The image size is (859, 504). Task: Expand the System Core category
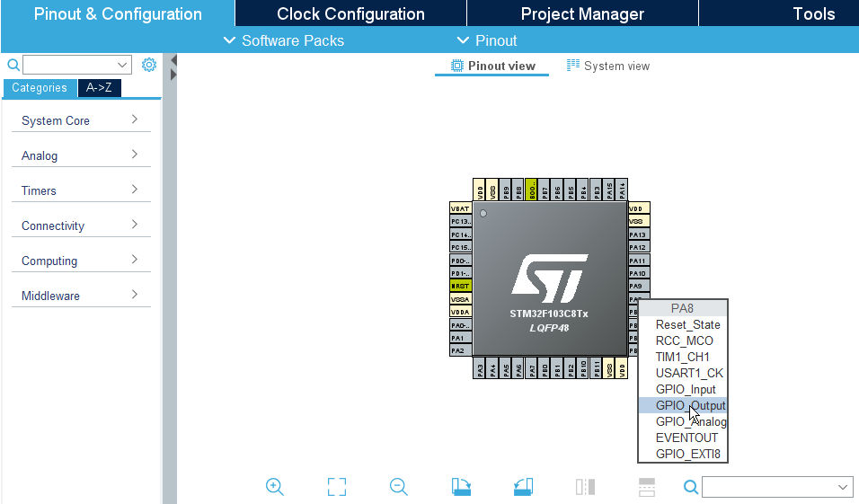pos(81,120)
